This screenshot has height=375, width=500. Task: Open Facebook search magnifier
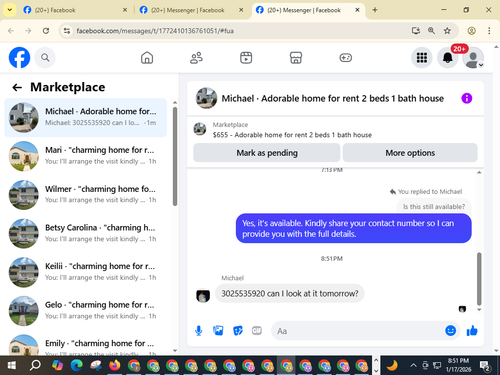click(45, 58)
